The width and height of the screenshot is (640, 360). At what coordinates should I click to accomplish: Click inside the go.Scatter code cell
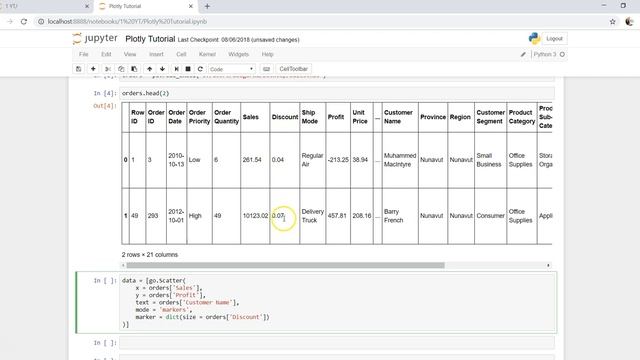[x=338, y=302]
